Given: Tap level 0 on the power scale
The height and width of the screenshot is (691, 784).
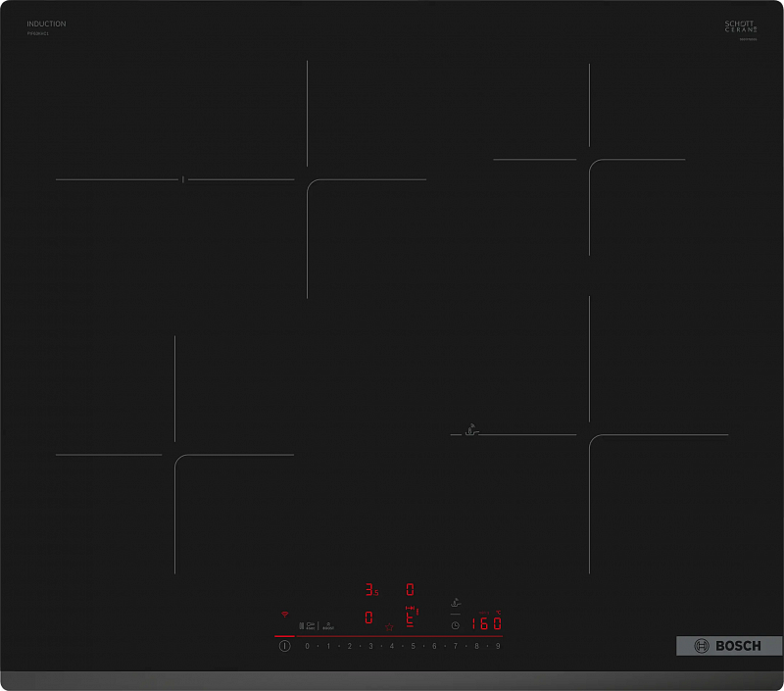Looking at the screenshot, I should point(307,646).
